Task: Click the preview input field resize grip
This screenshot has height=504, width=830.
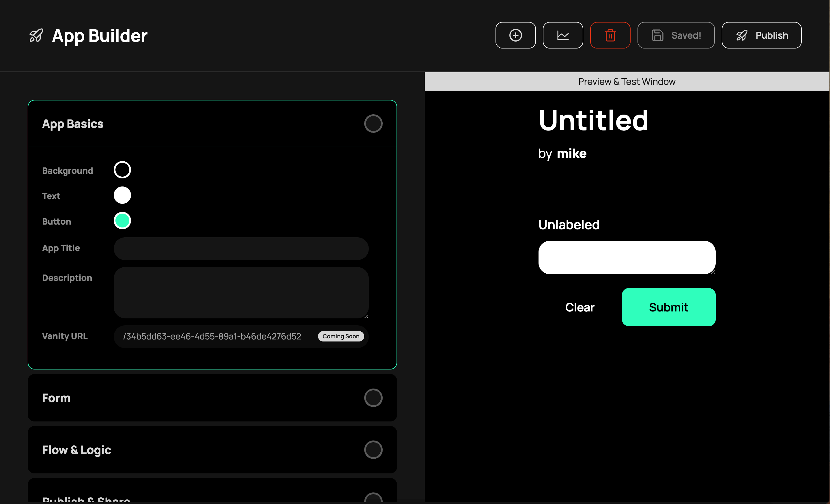Action: click(x=713, y=272)
